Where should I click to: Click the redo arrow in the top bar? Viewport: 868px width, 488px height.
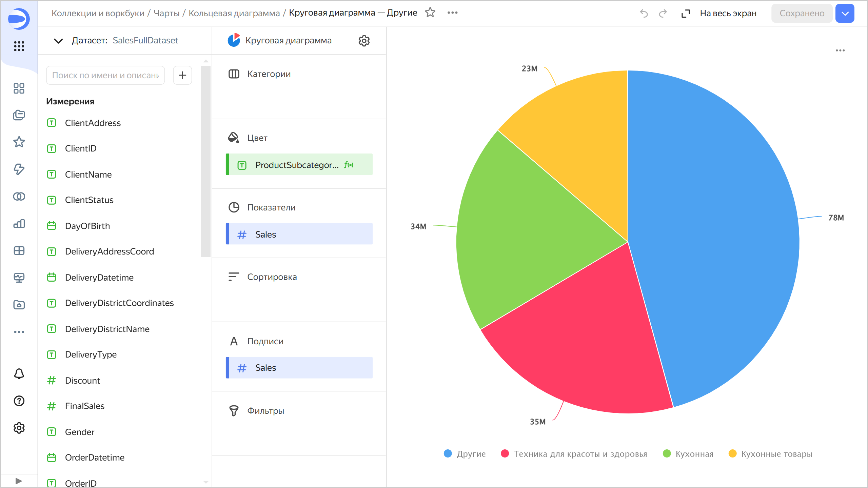click(663, 13)
